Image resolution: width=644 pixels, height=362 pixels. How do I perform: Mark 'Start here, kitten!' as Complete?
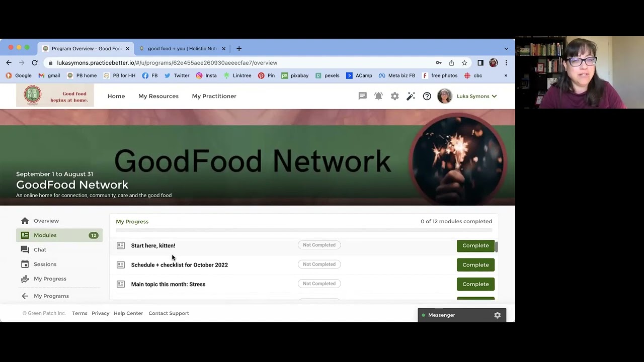point(475,245)
